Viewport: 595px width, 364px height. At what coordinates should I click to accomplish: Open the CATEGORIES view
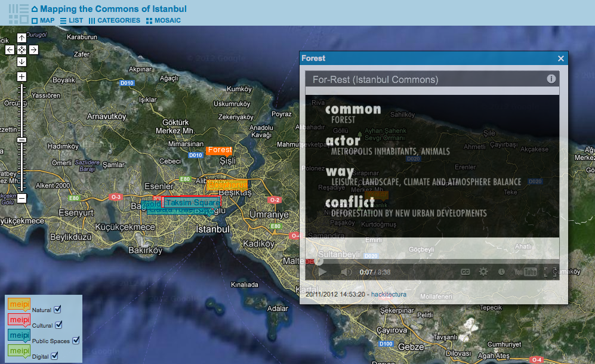[114, 20]
